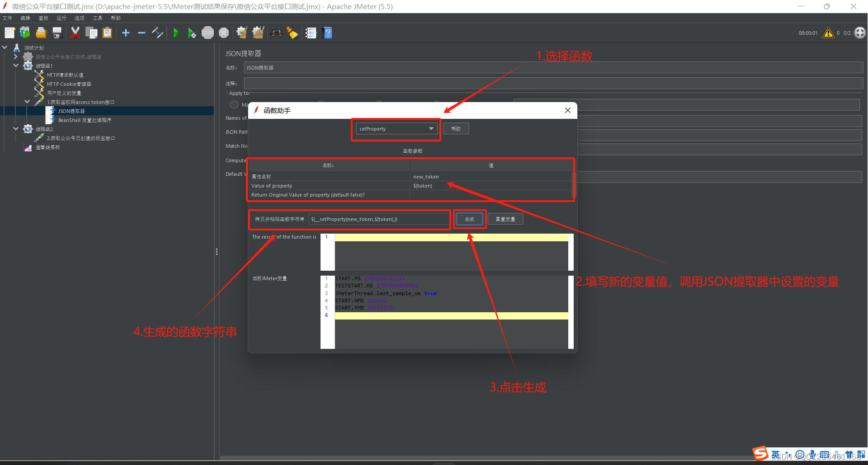The height and width of the screenshot is (465, 868).
Task: Click the 重置变量 button
Action: tap(505, 219)
